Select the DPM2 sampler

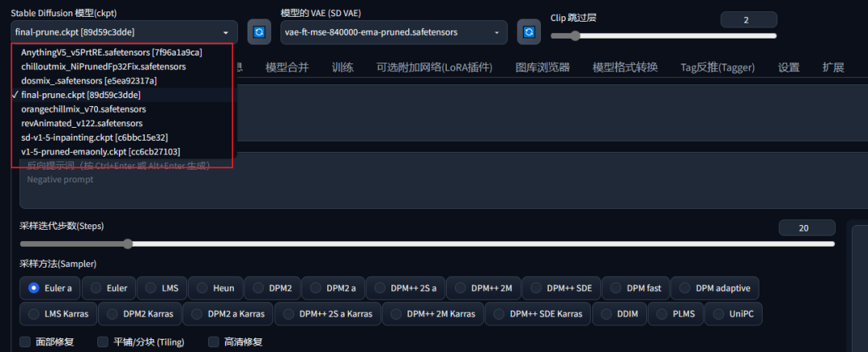[273, 288]
